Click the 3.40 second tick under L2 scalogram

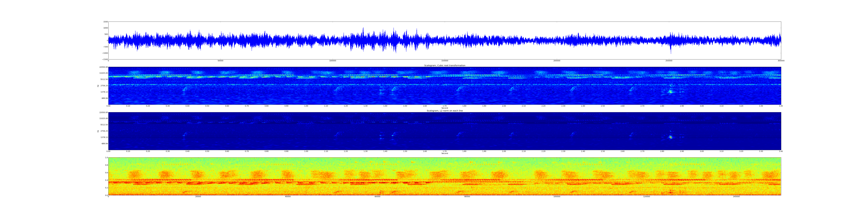click(781, 151)
